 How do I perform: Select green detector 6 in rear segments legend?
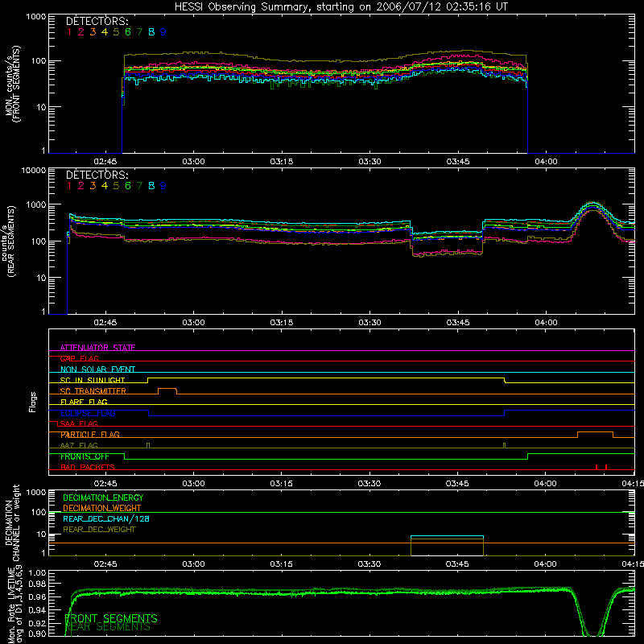click(128, 186)
